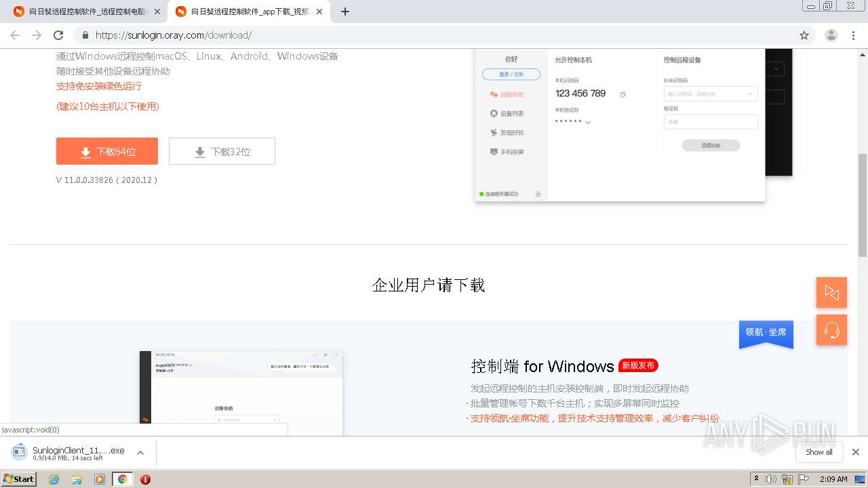Show hidden tray icons arrow
Image resolution: width=868 pixels, height=488 pixels.
coord(756,479)
